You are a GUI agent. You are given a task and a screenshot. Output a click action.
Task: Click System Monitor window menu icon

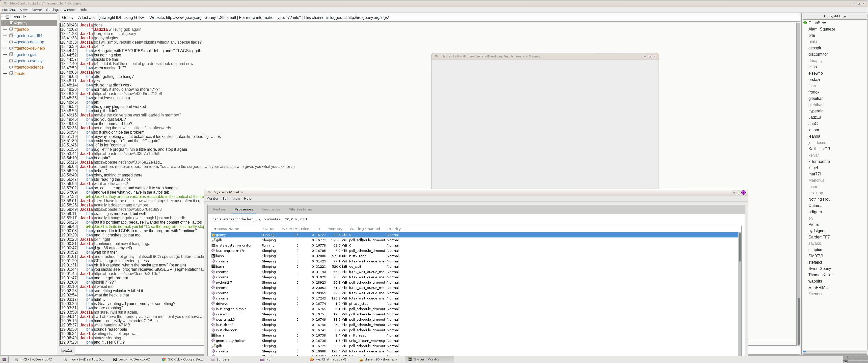click(x=209, y=192)
